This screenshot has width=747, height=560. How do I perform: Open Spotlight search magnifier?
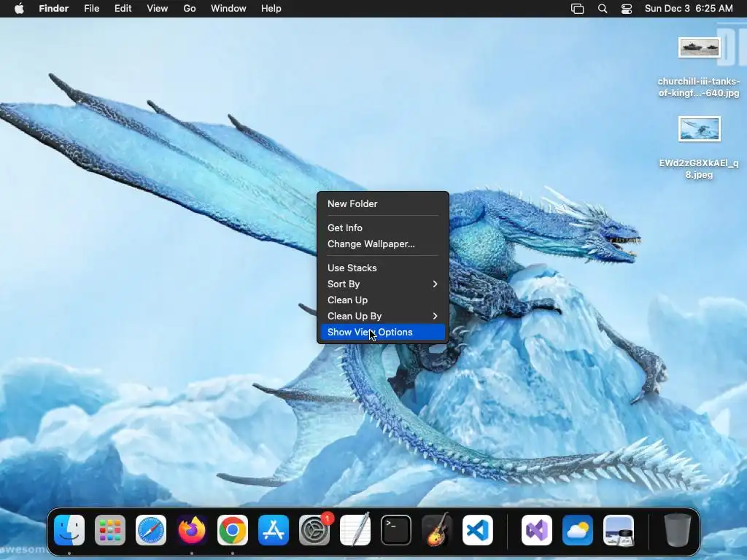[603, 9]
